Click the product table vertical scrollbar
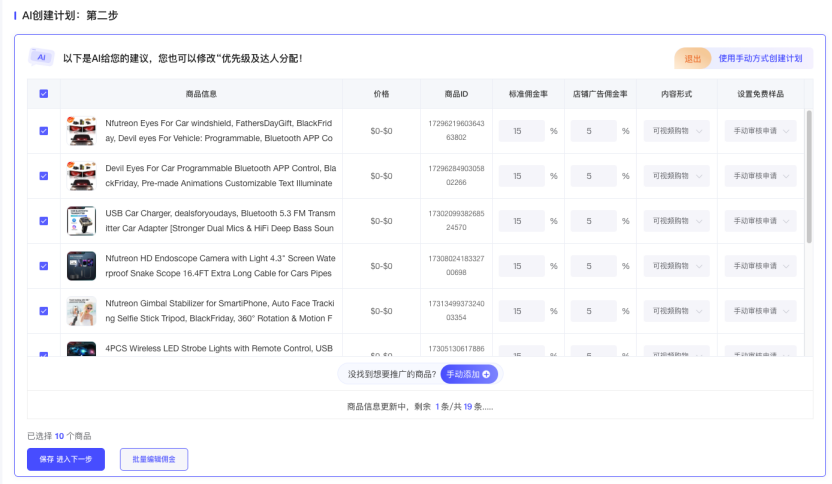832x484 pixels. 809,175
